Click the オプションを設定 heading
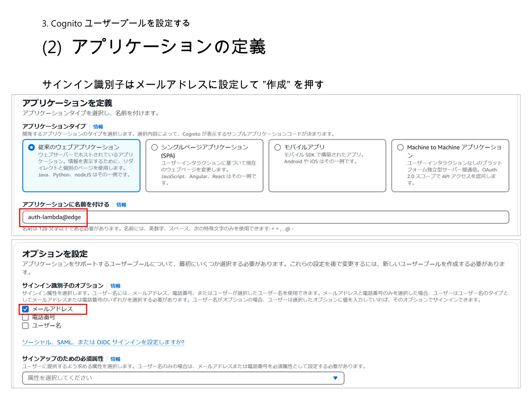The image size is (532, 399). [x=55, y=254]
